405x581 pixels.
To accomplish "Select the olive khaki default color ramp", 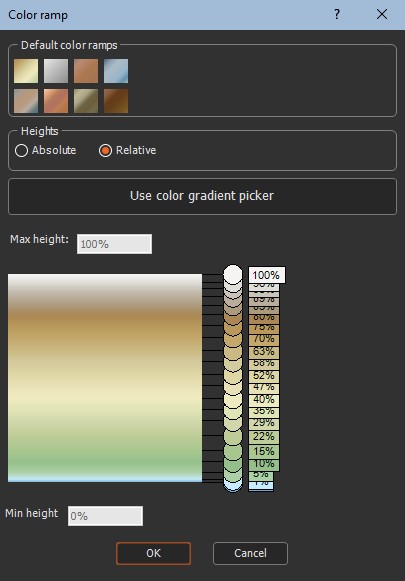I will (x=86, y=101).
